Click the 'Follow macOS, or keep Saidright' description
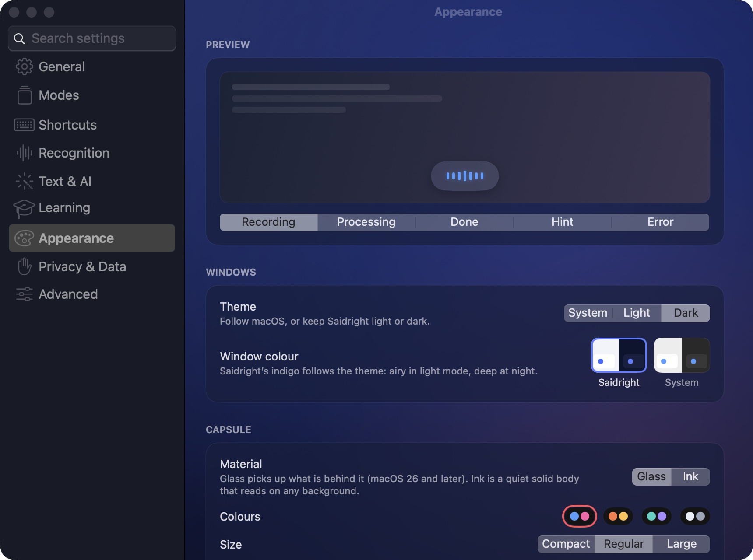The image size is (753, 560). click(324, 321)
